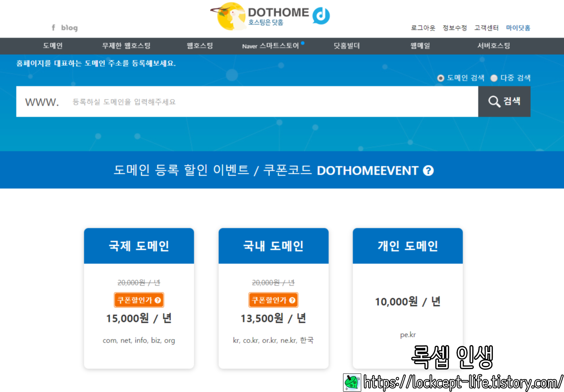Open 고객센터 customer center link
The width and height of the screenshot is (564, 392).
click(486, 28)
